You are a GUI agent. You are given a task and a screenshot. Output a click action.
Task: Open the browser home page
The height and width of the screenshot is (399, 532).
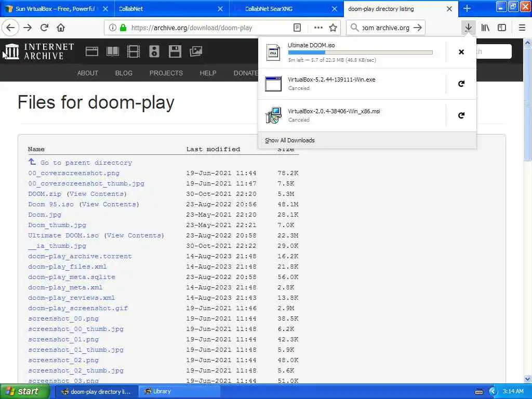coord(61,28)
